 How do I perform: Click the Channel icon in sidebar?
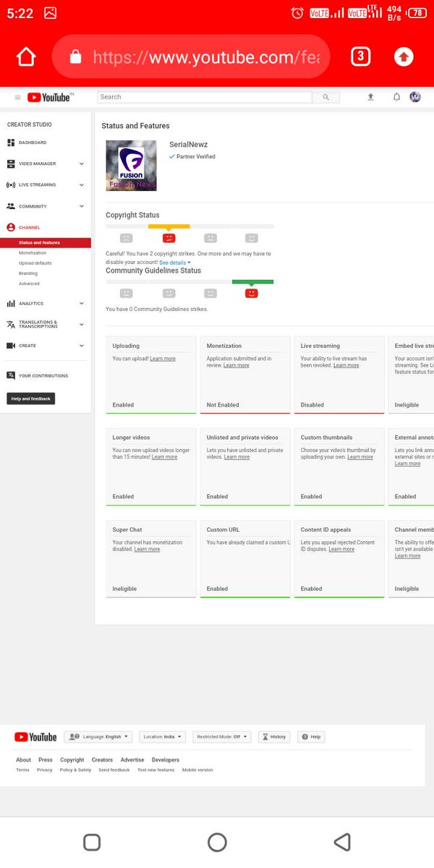tap(11, 227)
